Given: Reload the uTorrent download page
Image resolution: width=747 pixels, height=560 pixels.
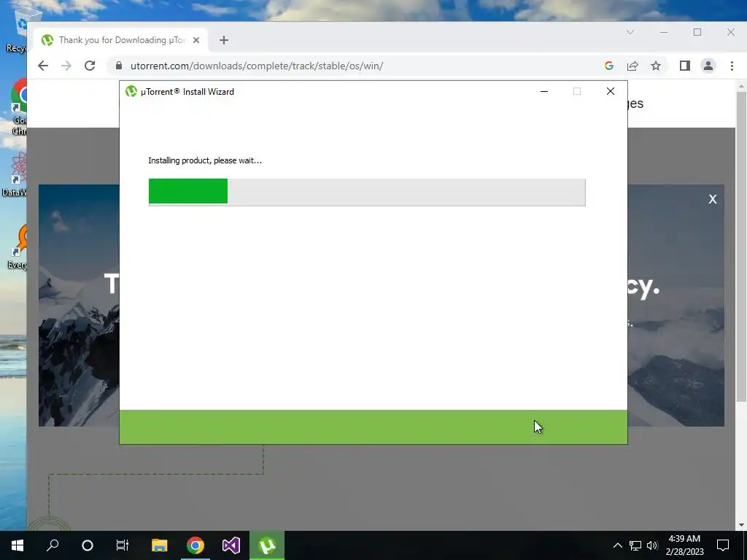Looking at the screenshot, I should [x=90, y=66].
